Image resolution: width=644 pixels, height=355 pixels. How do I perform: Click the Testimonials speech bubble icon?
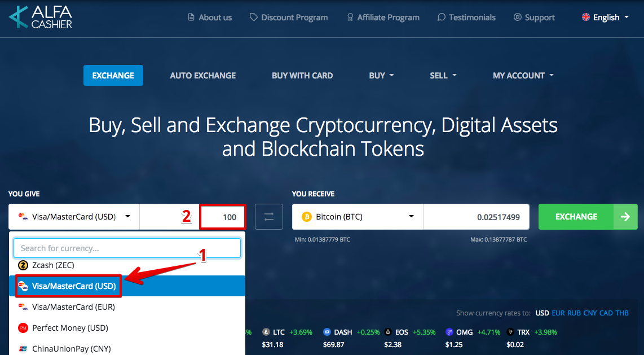point(442,17)
